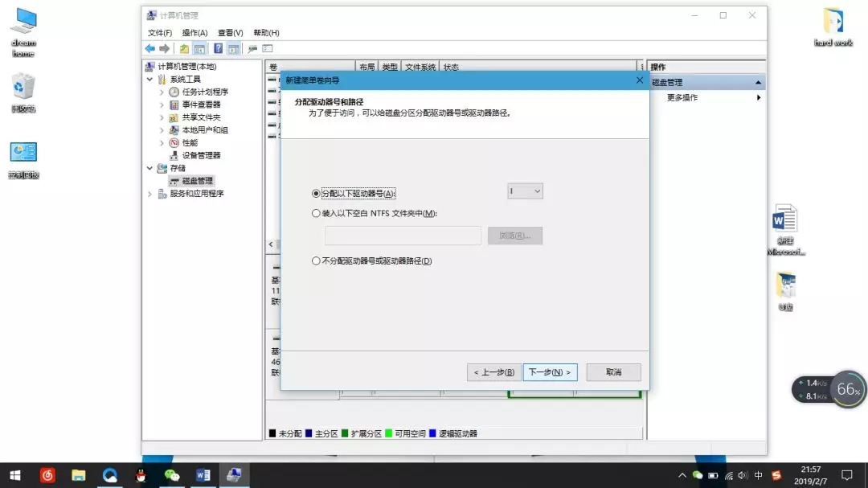Choose 不分配驱动器号或驱动器路径
This screenshot has width=868, height=488.
317,260
